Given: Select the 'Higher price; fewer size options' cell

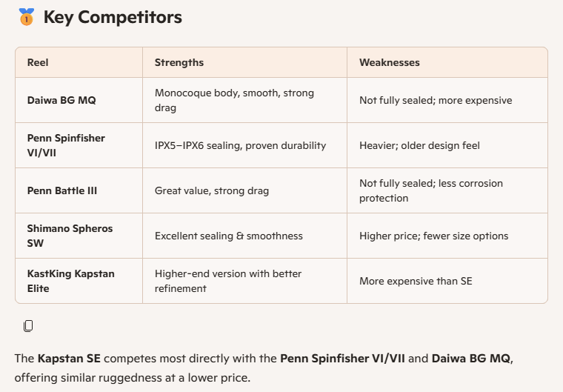Looking at the screenshot, I should pos(433,236).
